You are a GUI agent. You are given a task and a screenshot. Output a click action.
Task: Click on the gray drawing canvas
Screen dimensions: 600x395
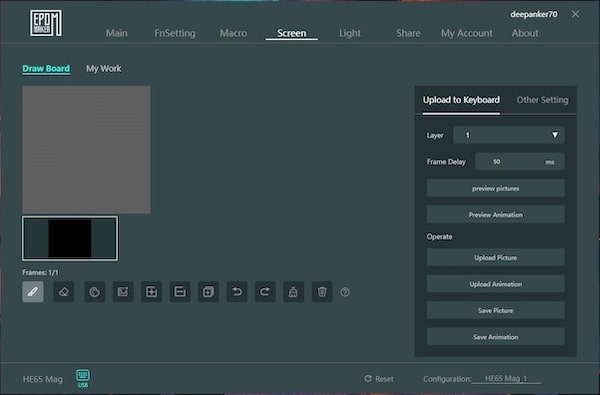pyautogui.click(x=86, y=150)
